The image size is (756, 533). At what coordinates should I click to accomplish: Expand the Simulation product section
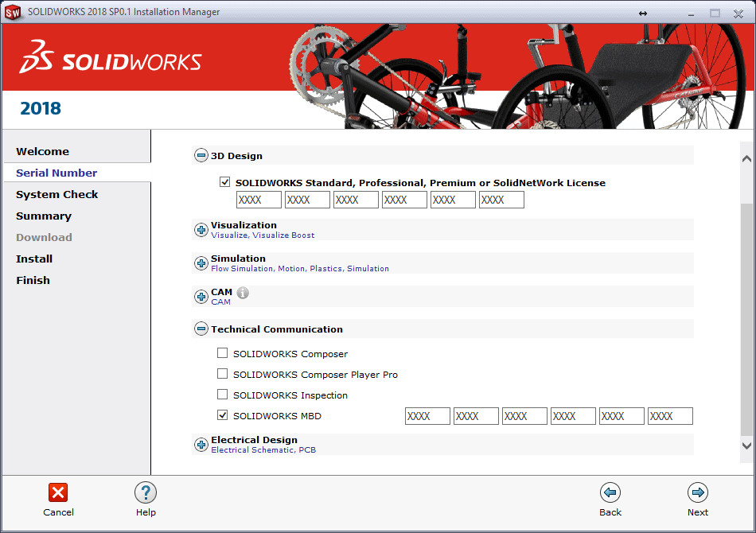(201, 263)
